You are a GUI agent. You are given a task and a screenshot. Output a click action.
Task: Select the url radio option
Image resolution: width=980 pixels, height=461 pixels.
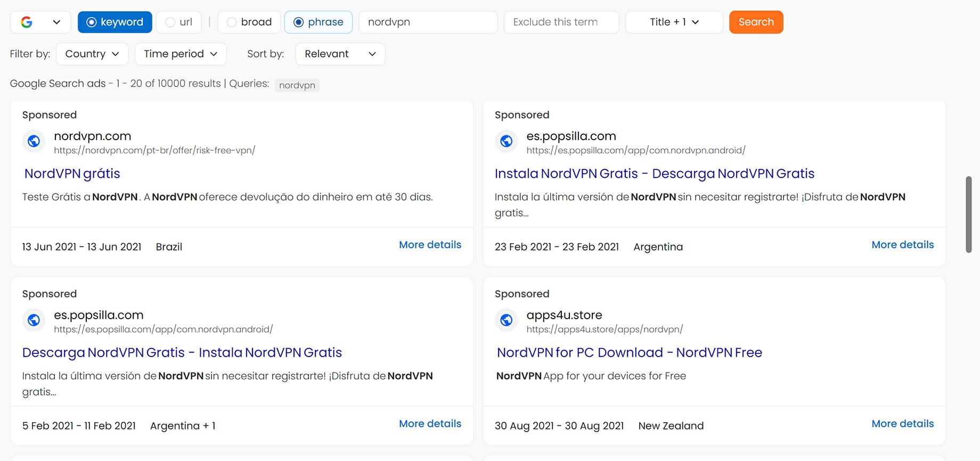pyautogui.click(x=179, y=22)
